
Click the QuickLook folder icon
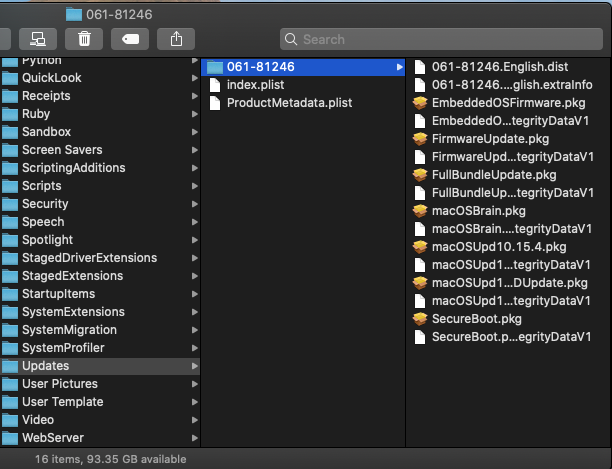pyautogui.click(x=10, y=78)
